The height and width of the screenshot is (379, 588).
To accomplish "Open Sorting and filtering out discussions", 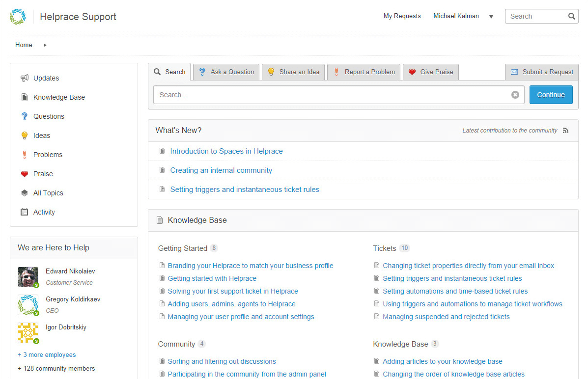I will tap(222, 361).
